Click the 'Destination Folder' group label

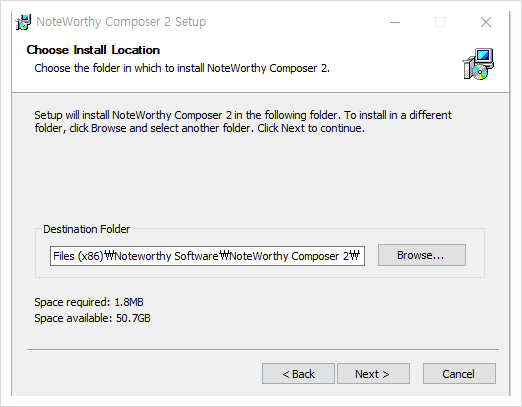pos(86,229)
